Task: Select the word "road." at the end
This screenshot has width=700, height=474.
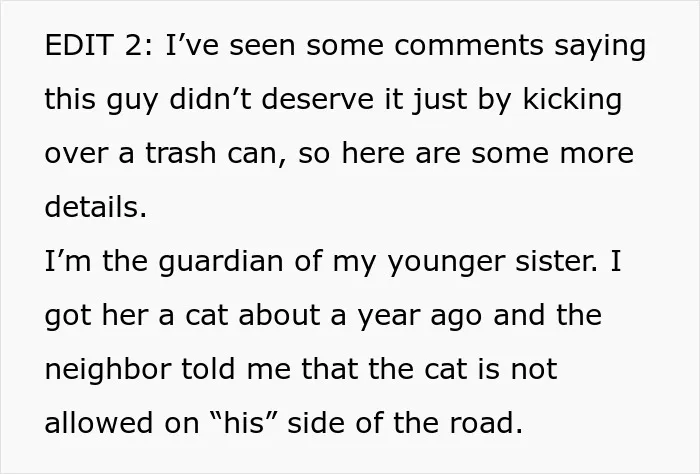Action: tap(486, 423)
